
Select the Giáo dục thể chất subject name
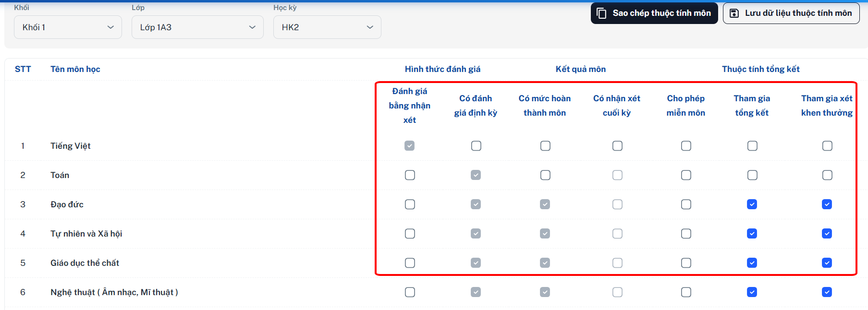85,263
